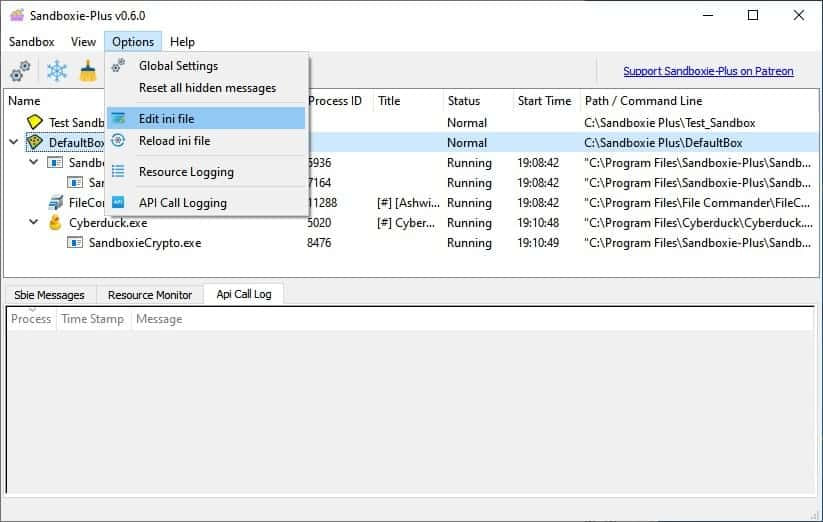Collapse the Cyberduck.exe process tree

34,222
